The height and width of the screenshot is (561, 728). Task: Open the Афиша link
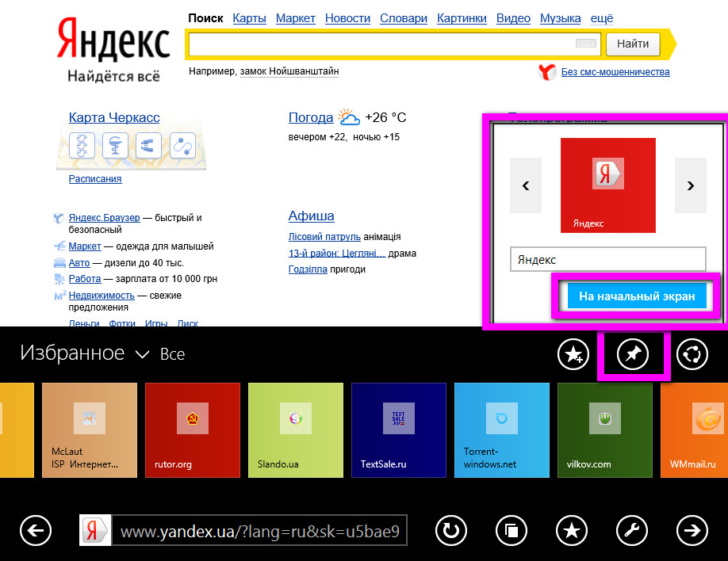[311, 216]
